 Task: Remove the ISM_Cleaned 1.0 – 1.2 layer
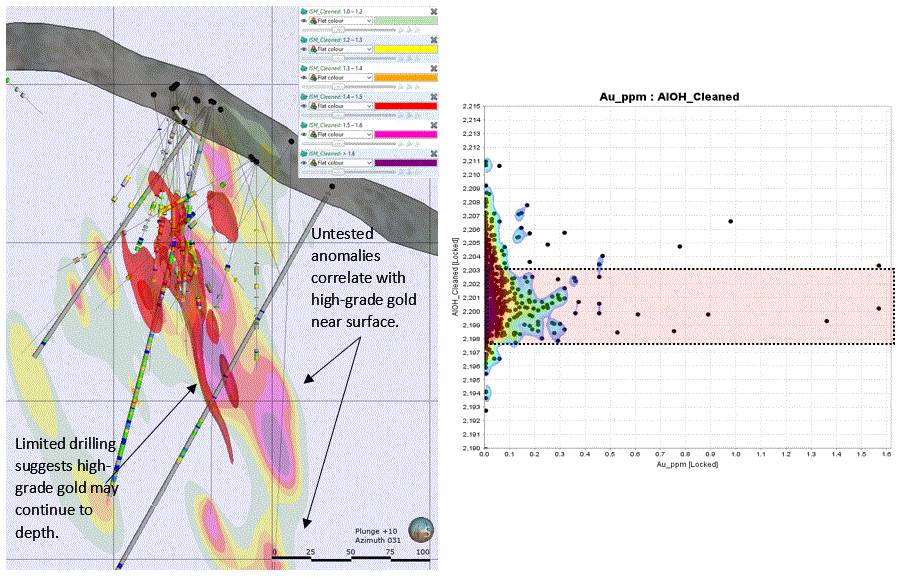[x=434, y=10]
